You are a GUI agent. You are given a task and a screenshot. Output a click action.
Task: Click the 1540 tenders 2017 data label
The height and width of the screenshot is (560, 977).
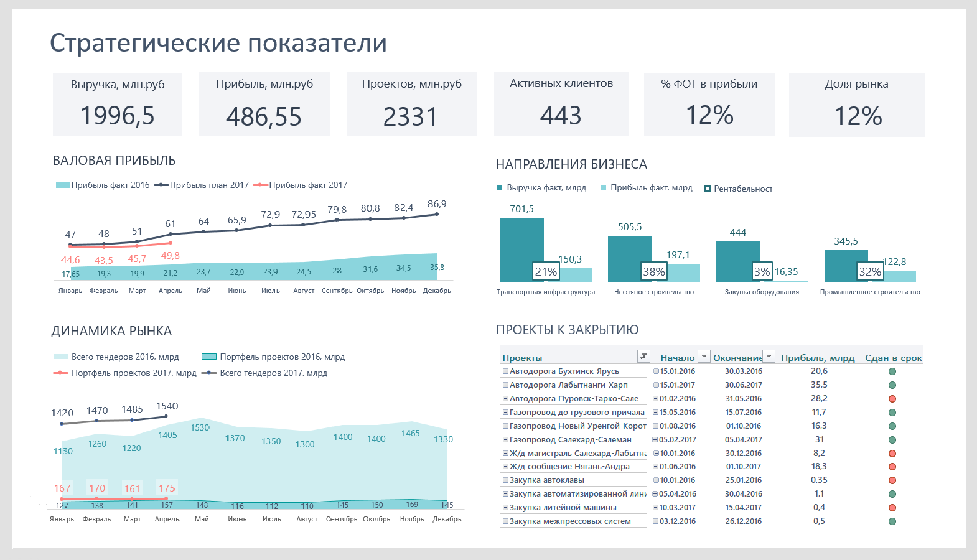click(x=167, y=406)
